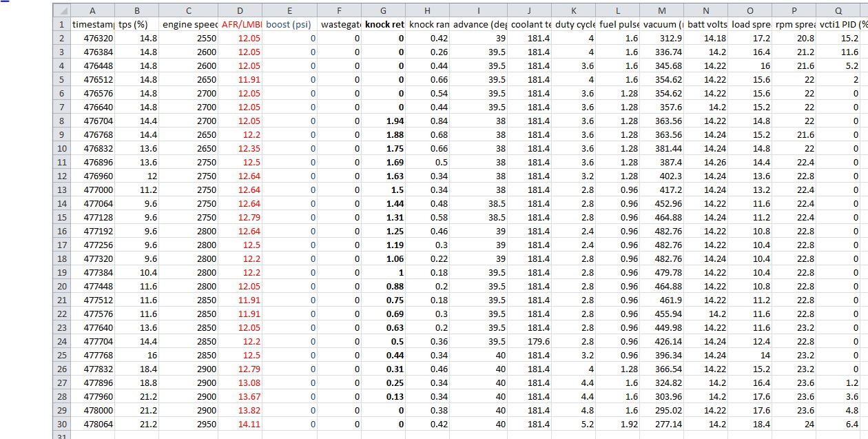Select row 30 by its row number
Image resolution: width=868 pixels, height=439 pixels.
pos(61,424)
